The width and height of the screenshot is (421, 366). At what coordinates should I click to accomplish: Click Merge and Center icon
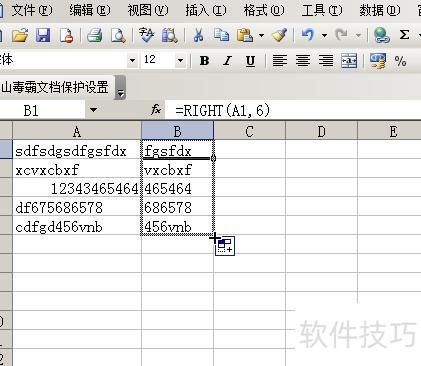[349, 61]
